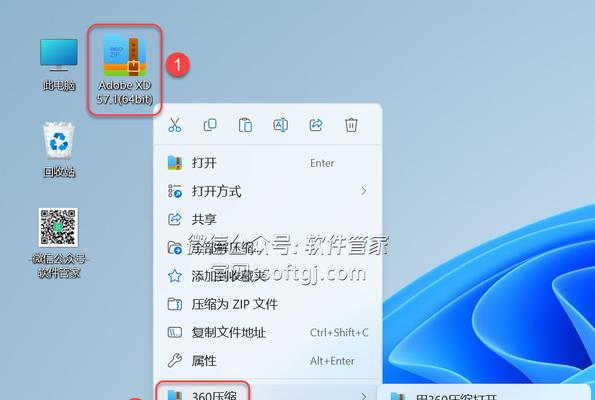Click the Cut scissors icon
The image size is (595, 400).
coord(175,124)
